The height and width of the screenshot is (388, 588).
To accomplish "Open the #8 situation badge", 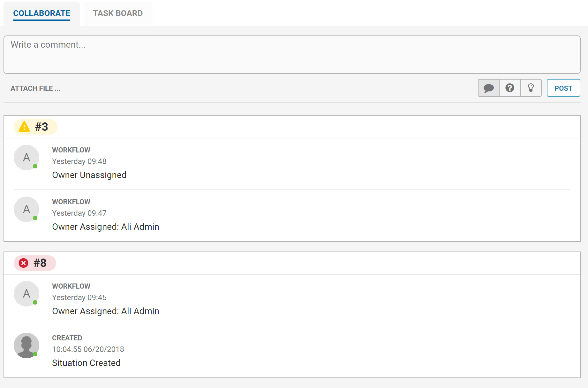I will (35, 263).
